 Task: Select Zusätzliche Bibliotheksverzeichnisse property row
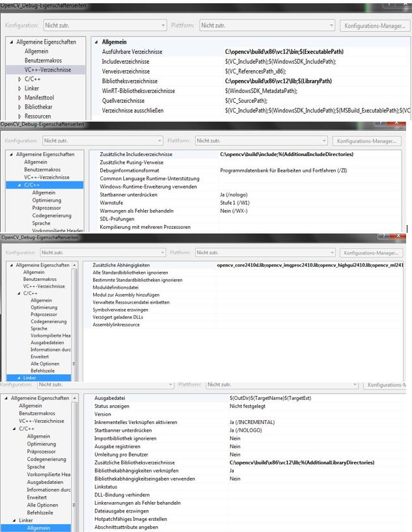coord(245,463)
